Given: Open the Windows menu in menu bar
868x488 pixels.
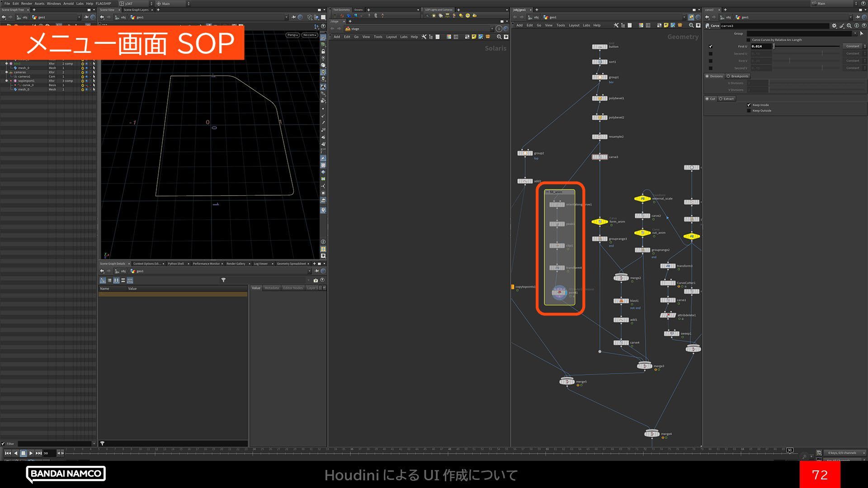Looking at the screenshot, I should 53,3.
